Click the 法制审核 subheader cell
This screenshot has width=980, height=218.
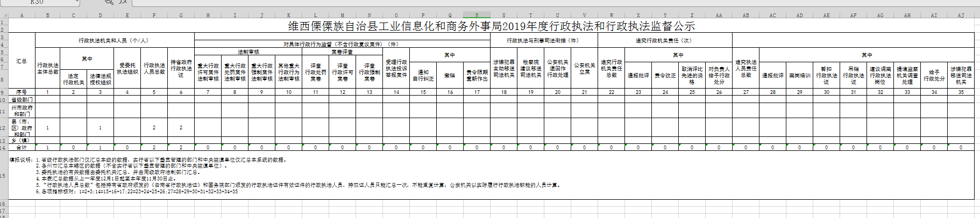tap(248, 52)
